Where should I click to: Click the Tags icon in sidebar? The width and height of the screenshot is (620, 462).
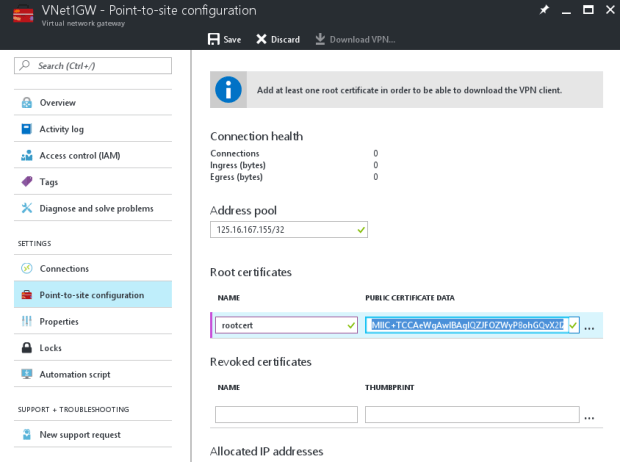pos(26,182)
